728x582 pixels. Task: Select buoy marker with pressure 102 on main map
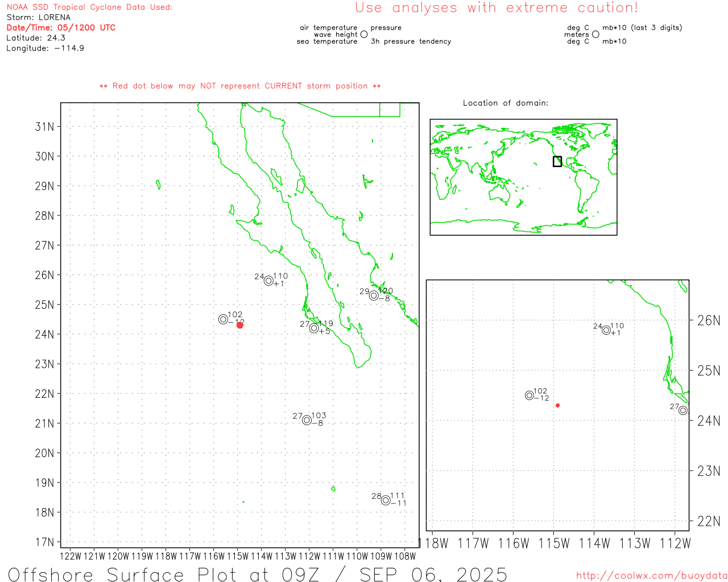(224, 319)
